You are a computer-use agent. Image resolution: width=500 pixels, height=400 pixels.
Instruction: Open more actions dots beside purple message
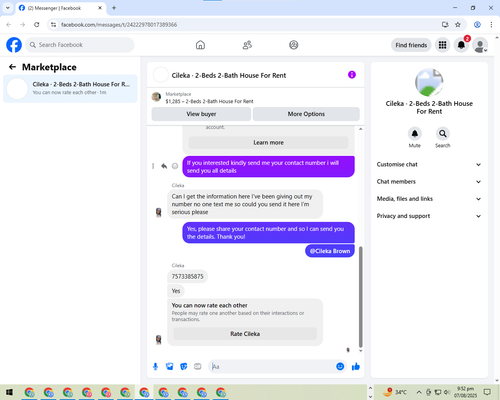(153, 166)
